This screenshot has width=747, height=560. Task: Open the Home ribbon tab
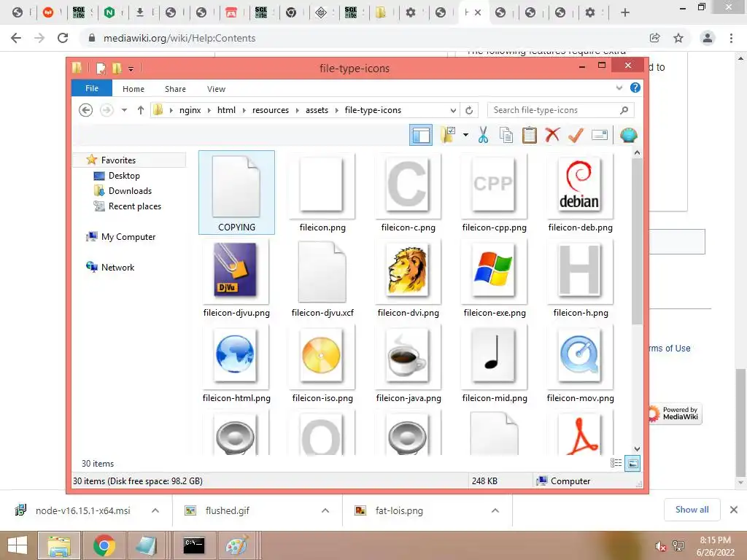click(133, 89)
